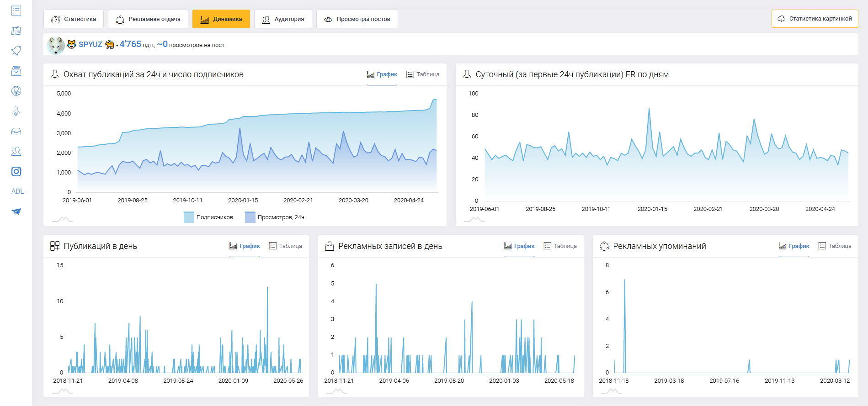Click the sticky notes icon in the sidebar
Screen dimensions: 868x406
click(x=16, y=31)
